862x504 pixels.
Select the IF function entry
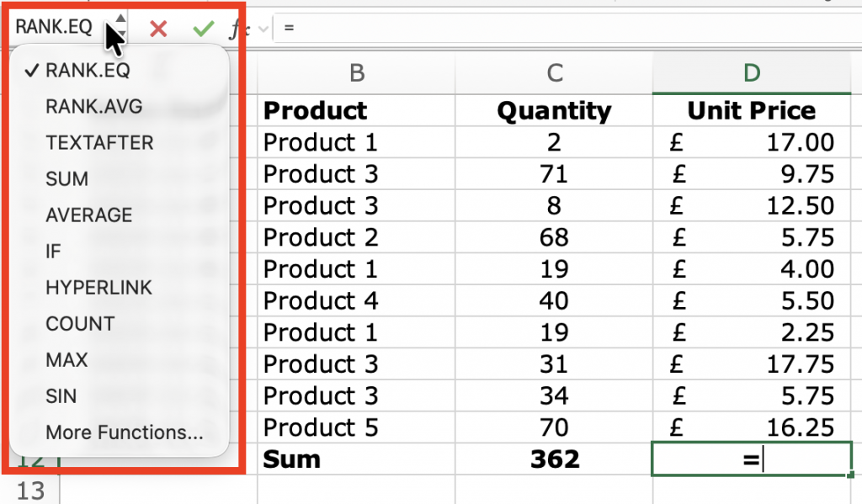[x=53, y=252]
